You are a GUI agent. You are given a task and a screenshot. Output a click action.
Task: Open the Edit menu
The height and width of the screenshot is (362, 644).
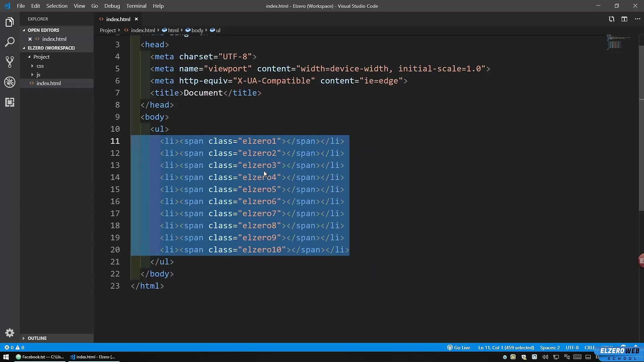click(36, 6)
